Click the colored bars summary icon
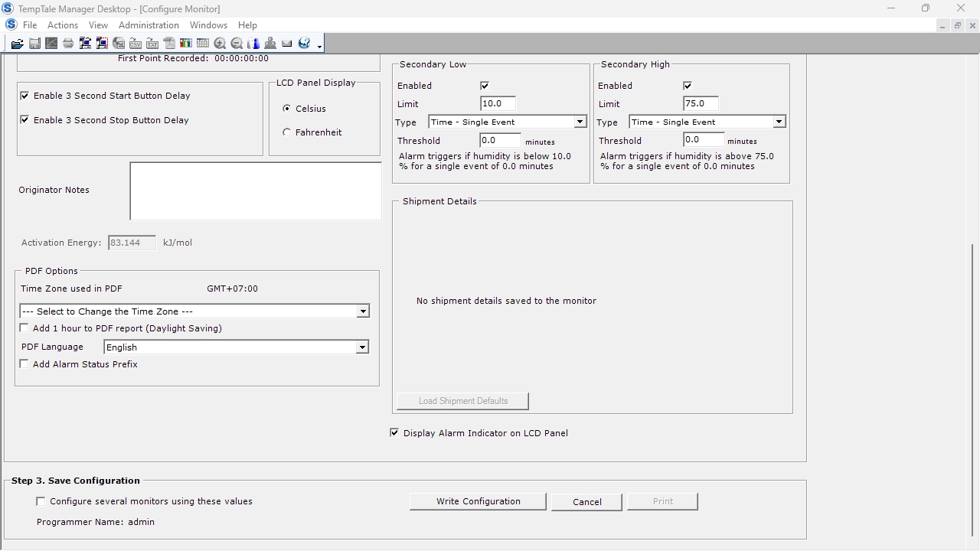Viewport: 980px width, 551px height. 186,44
